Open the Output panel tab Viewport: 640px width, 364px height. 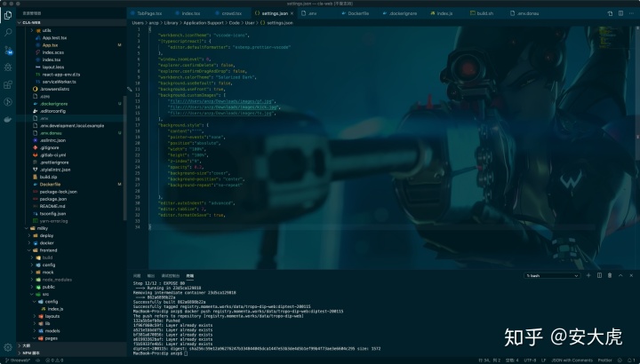[x=150, y=276]
